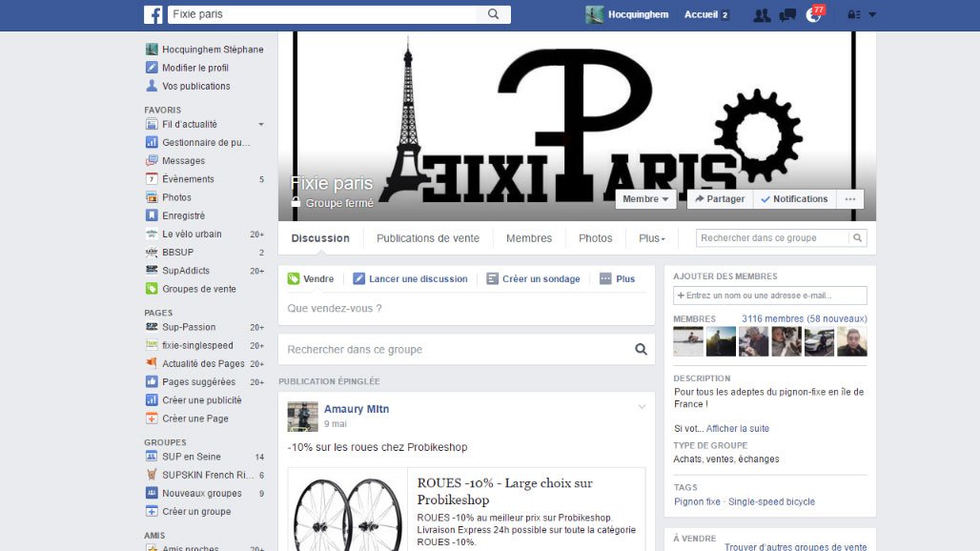Click Afficher la suite link
Screen dimensions: 980x551
[737, 429]
